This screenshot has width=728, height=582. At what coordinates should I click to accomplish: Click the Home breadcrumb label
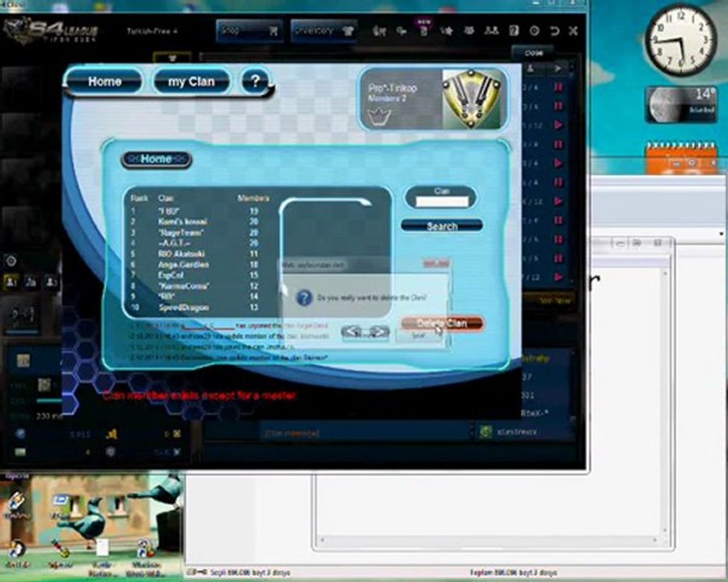(x=156, y=159)
